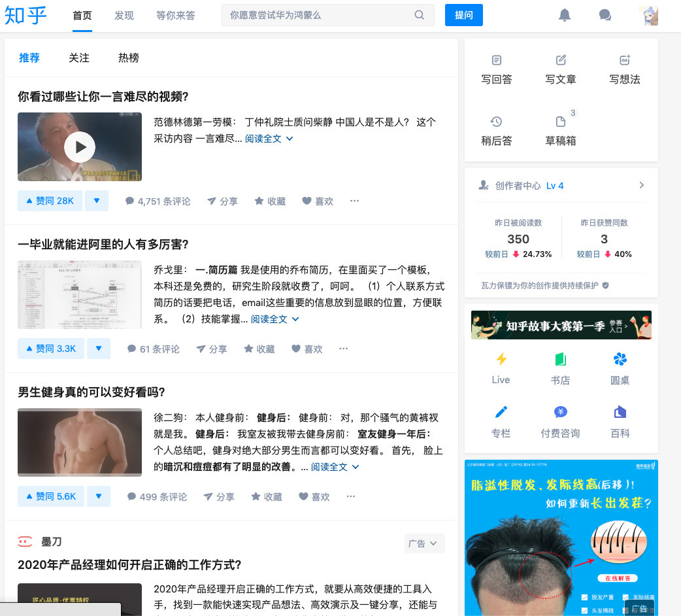
Task: Share the 一言难尽的视频 answer
Action: 222,201
